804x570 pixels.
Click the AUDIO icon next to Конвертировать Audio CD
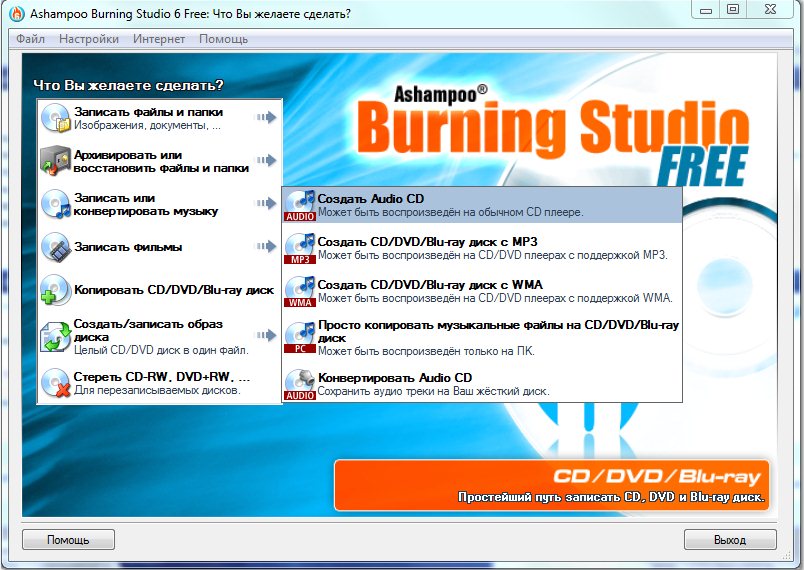pyautogui.click(x=300, y=385)
